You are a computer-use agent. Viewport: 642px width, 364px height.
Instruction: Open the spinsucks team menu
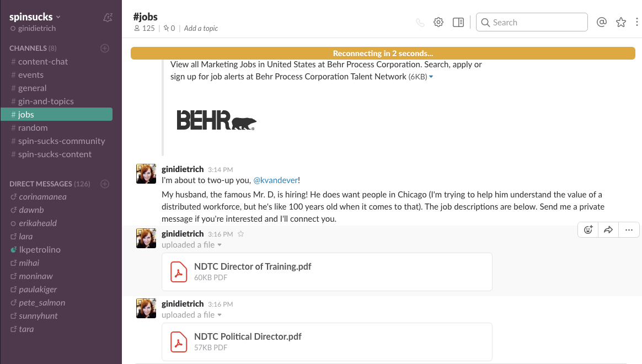pos(35,17)
